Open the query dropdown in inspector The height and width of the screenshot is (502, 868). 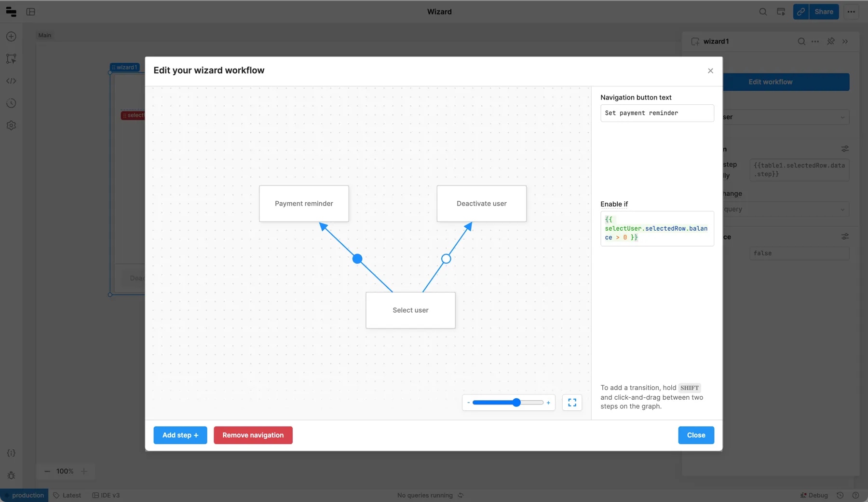coord(786,209)
